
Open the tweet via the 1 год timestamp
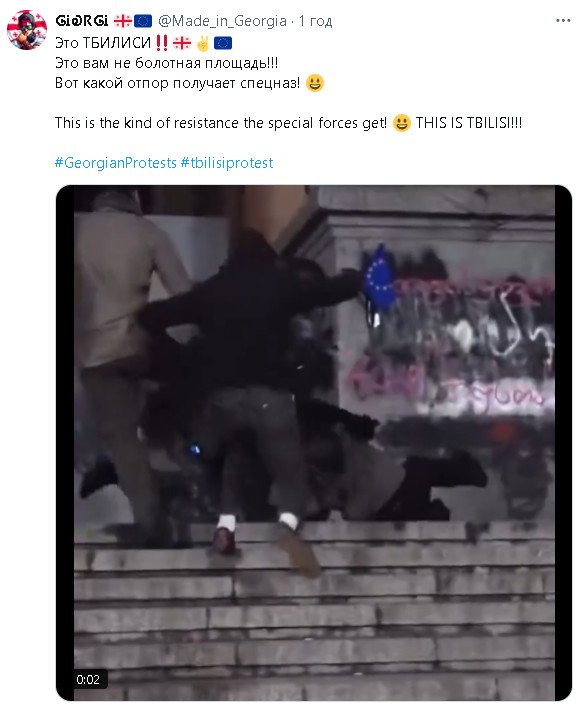click(x=315, y=21)
